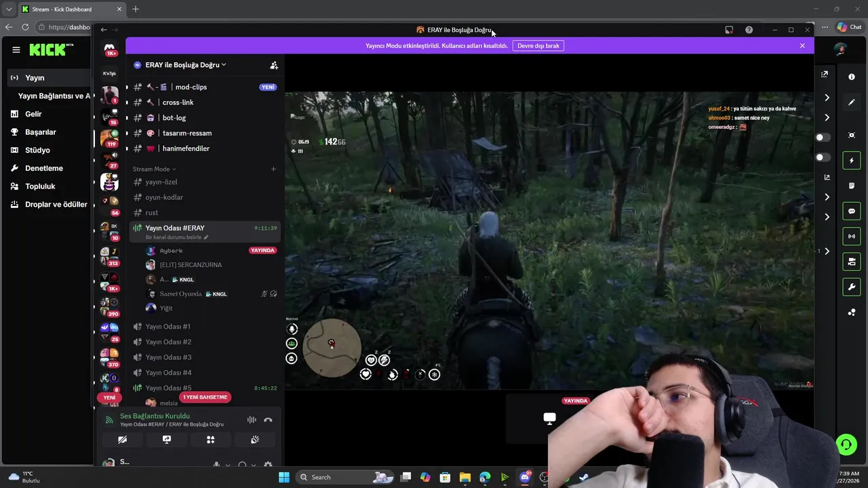
Task: Click the pencil edit icon in Kick sidebar
Action: 852,102
